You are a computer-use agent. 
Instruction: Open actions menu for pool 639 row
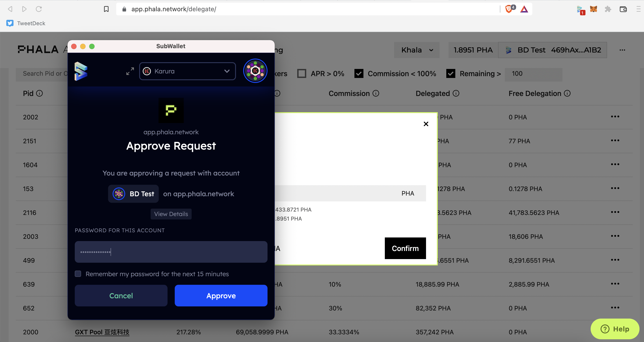coord(615,284)
